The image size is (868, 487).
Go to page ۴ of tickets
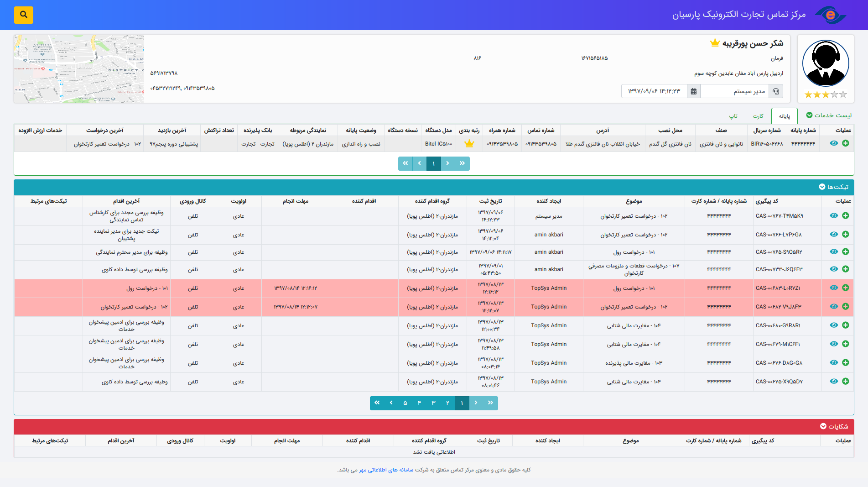(x=420, y=403)
